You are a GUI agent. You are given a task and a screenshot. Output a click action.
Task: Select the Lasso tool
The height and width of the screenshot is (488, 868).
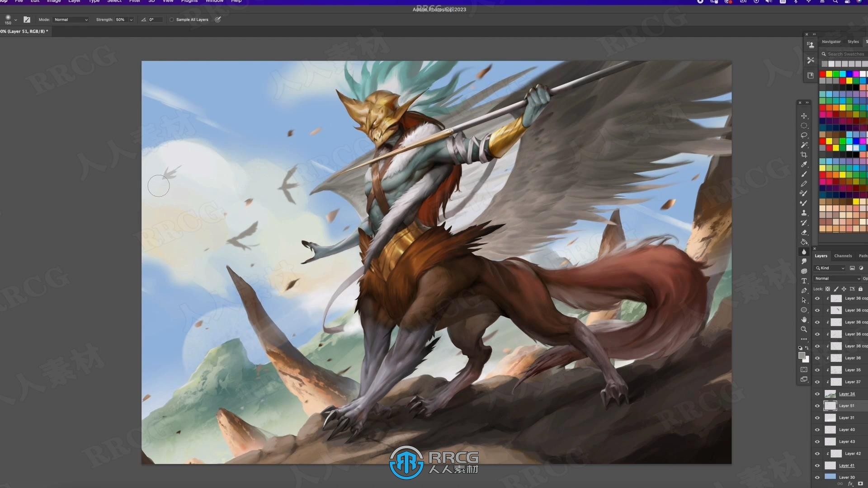(x=804, y=136)
